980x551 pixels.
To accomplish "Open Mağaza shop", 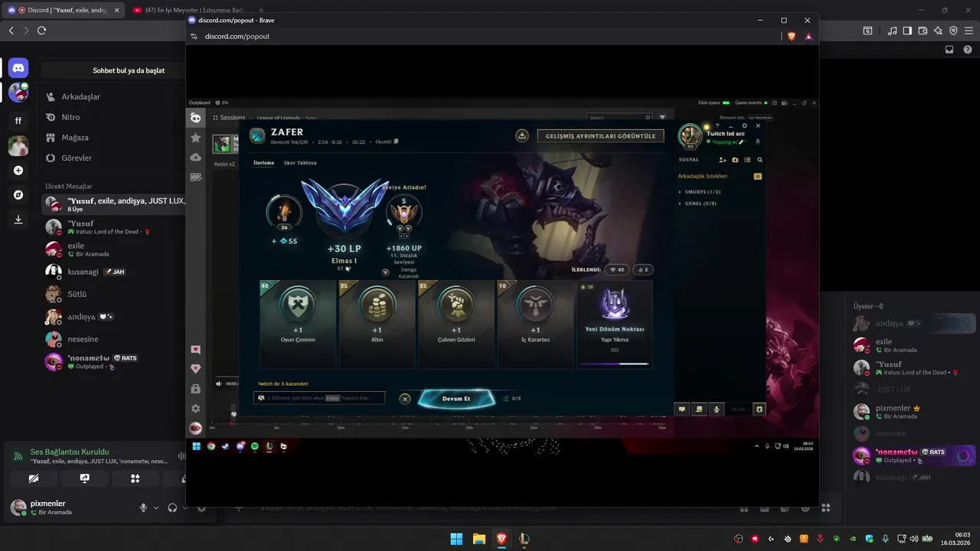I will coord(113,138).
